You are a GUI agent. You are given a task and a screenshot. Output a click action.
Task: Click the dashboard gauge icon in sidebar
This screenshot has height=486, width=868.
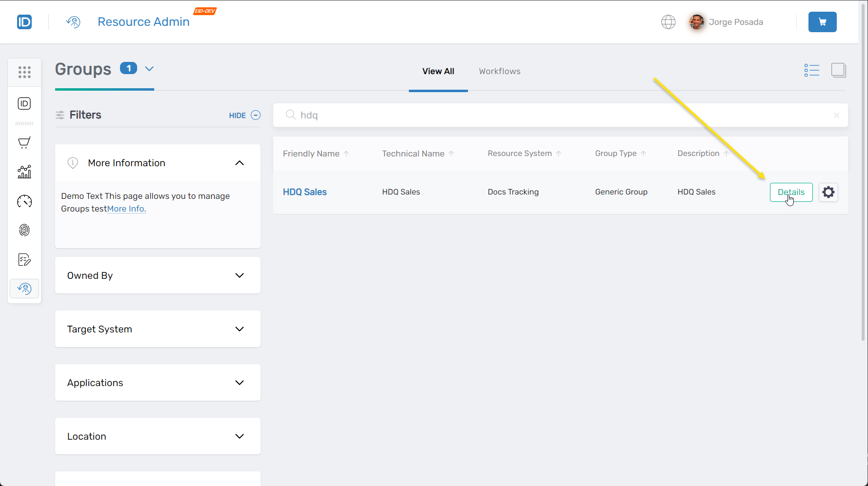24,201
